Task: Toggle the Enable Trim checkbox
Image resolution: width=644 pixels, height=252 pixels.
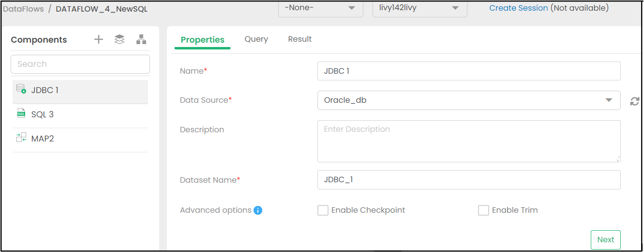Action: point(483,210)
